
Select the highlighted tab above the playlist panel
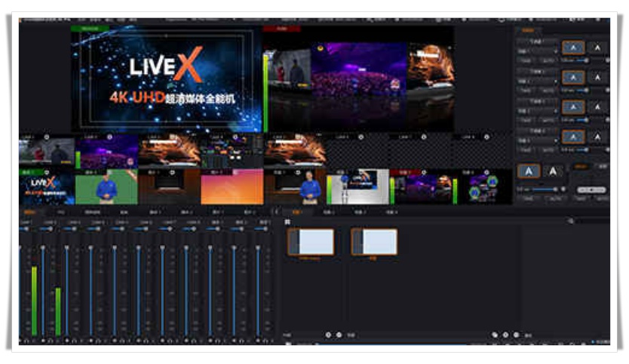pyautogui.click(x=298, y=213)
